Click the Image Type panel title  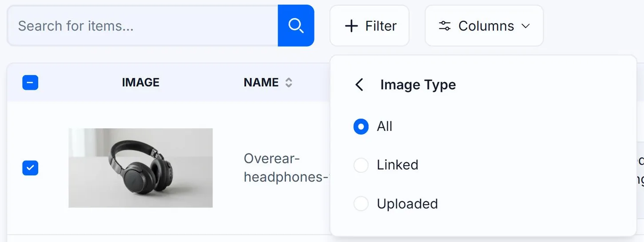click(418, 85)
